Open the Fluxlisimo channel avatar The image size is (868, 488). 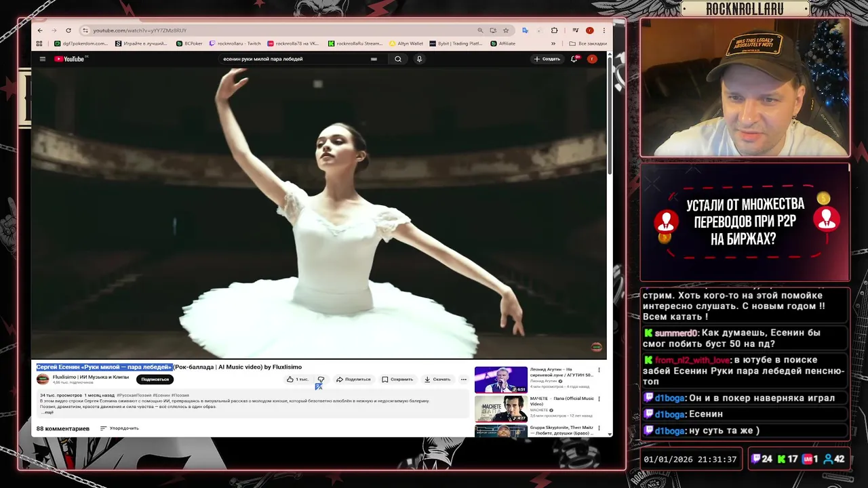[x=43, y=379]
